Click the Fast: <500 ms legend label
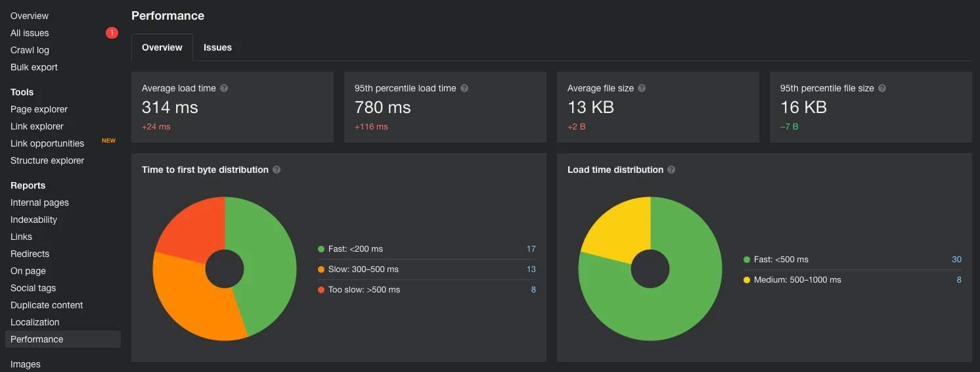This screenshot has height=372, width=980. click(781, 260)
